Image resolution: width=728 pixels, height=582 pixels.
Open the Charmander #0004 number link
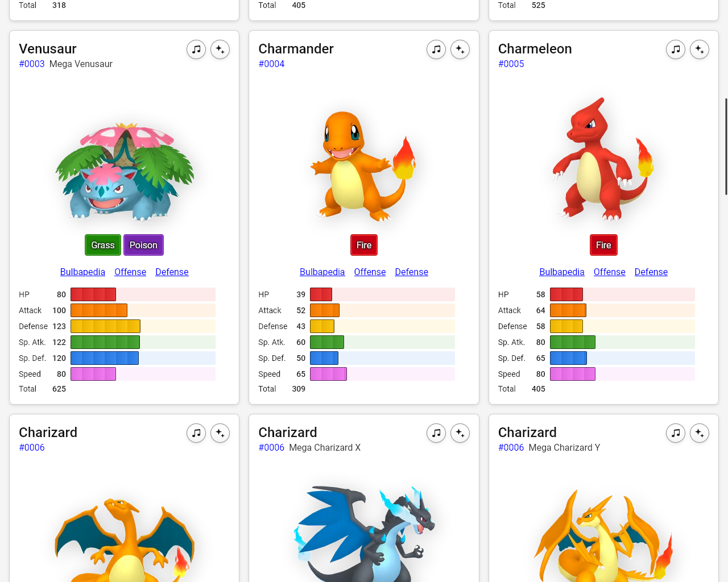coord(271,64)
